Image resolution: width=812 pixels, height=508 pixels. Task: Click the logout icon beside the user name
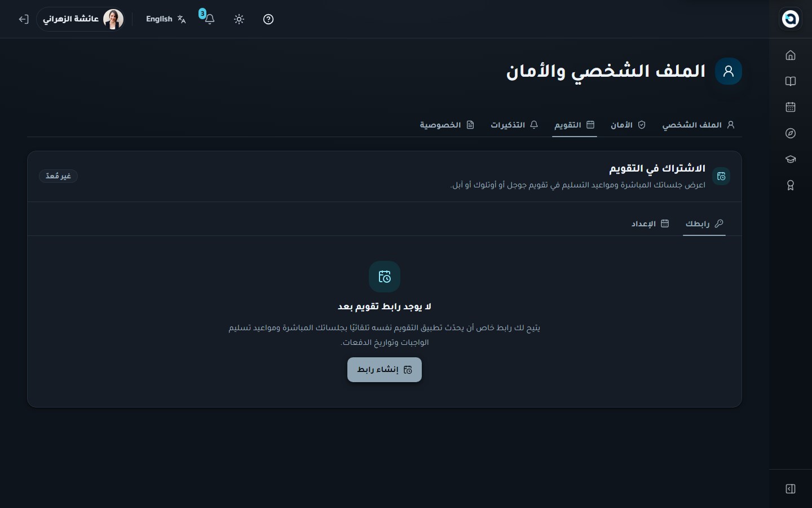point(24,19)
